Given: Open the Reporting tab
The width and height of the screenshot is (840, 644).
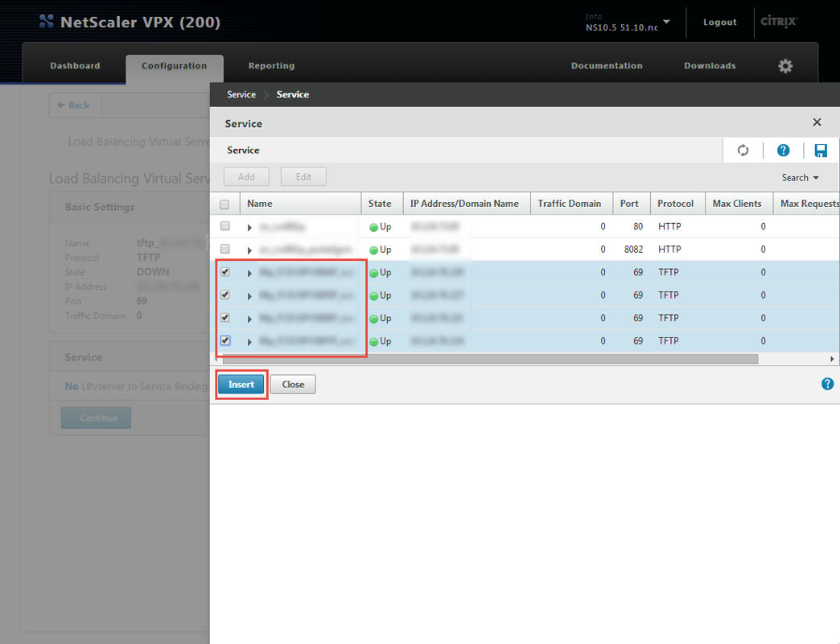Looking at the screenshot, I should coord(271,66).
